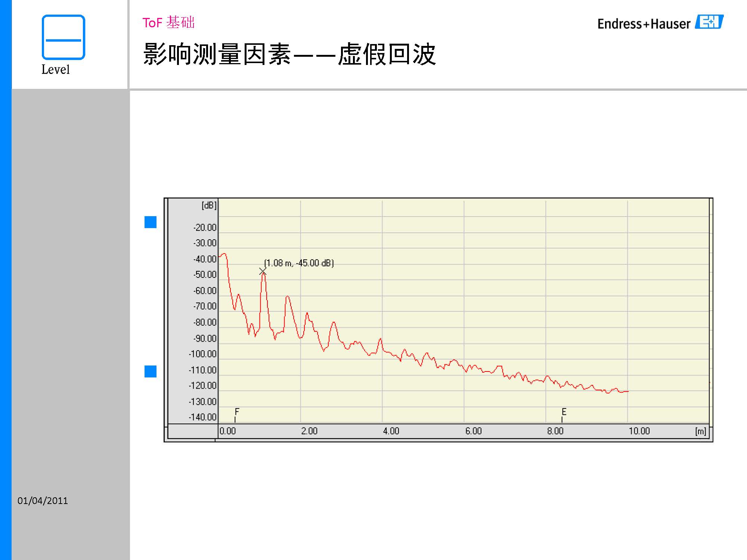The width and height of the screenshot is (747, 560).
Task: Click the F marker on the distance axis
Action: tap(236, 413)
